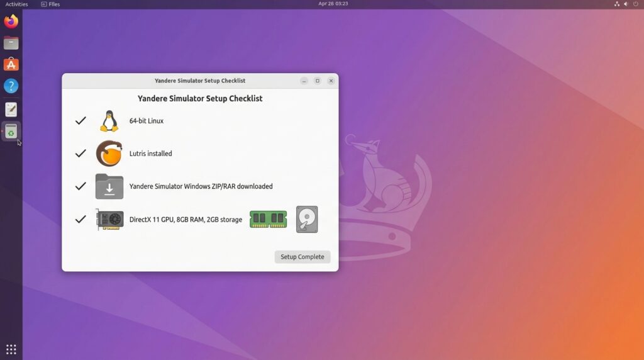
Task: Open Ubuntu Software from the dock
Action: [11, 64]
